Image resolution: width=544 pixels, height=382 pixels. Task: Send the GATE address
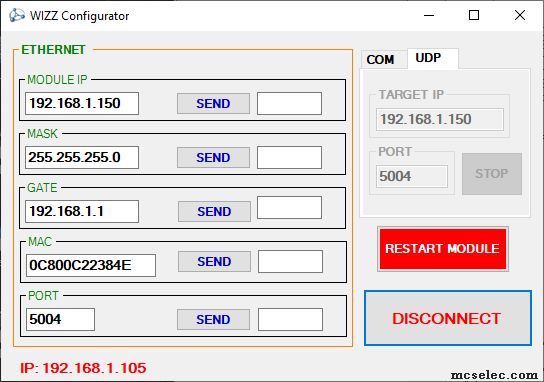click(214, 211)
